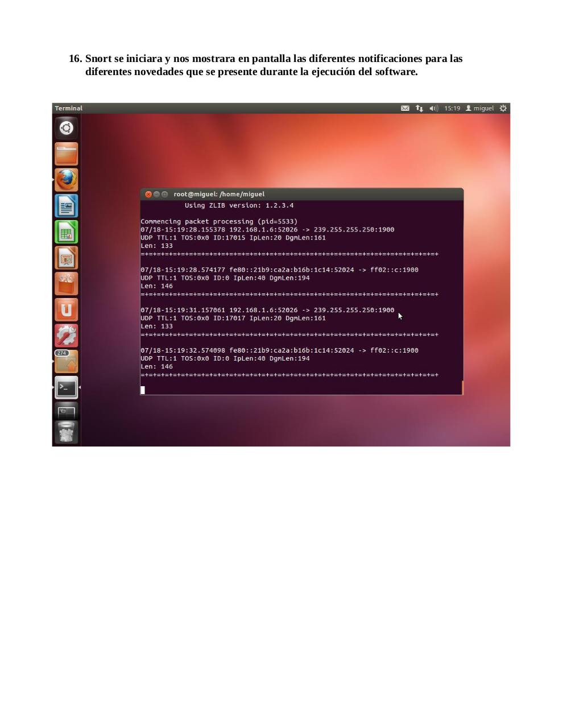563x728 pixels.
Task: Open the Workspace Switcher
Action: point(67,411)
